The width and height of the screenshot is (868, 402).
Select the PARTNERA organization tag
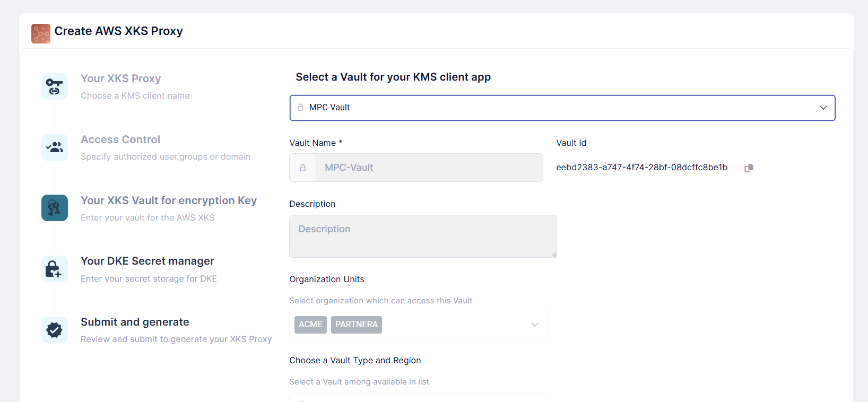(357, 325)
